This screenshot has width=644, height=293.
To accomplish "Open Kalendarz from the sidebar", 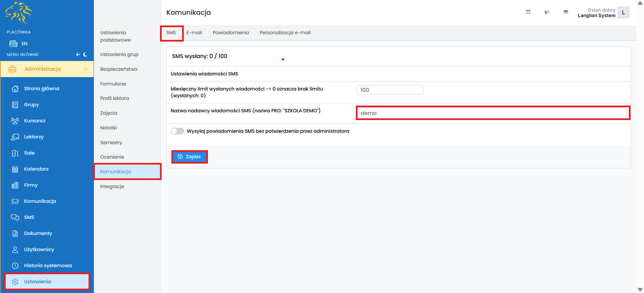I will 36,169.
